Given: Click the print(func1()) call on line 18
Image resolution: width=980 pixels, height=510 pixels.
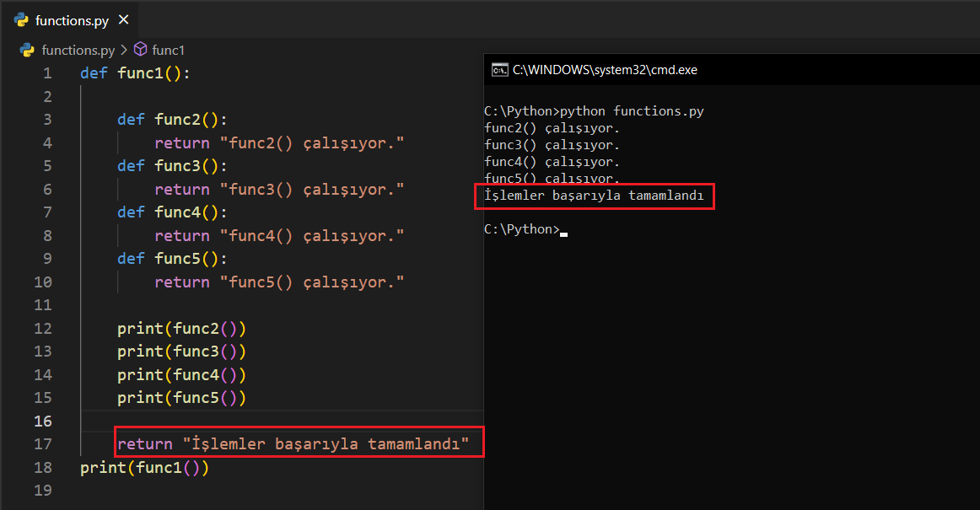Looking at the screenshot, I should 144,467.
